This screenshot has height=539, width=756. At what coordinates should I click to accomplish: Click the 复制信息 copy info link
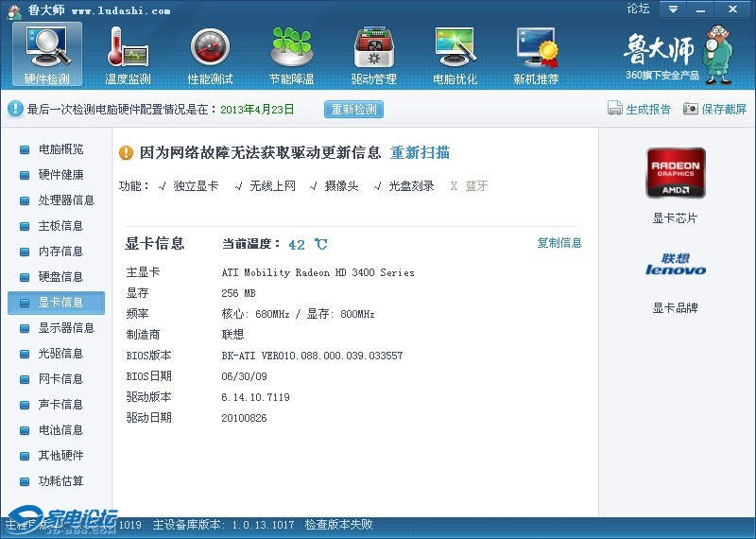point(559,243)
